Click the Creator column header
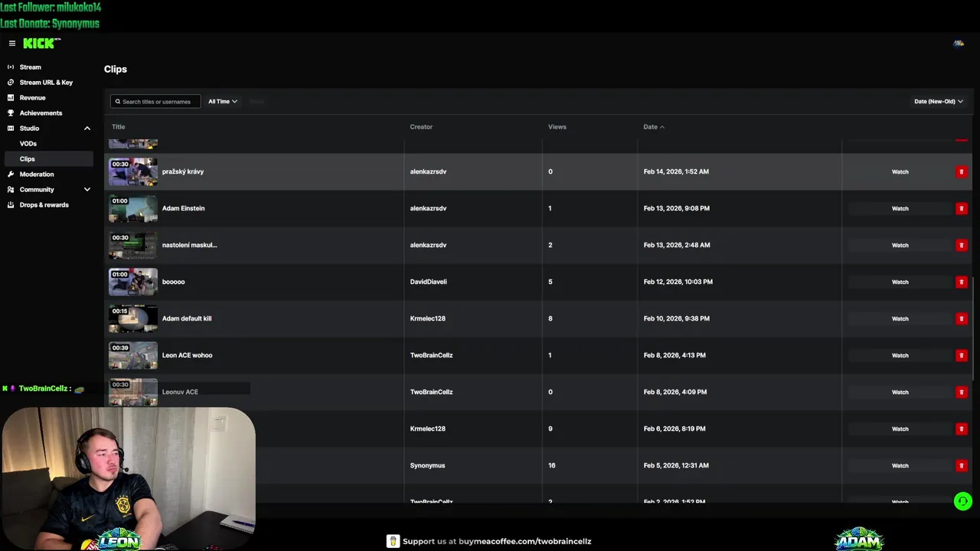The image size is (980, 551). point(421,127)
